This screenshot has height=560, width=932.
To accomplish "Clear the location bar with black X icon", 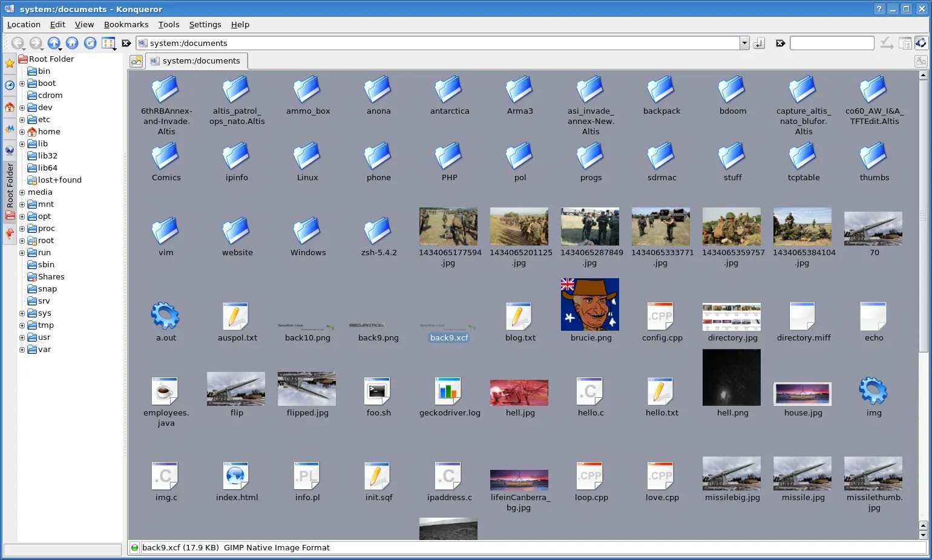I will (126, 43).
